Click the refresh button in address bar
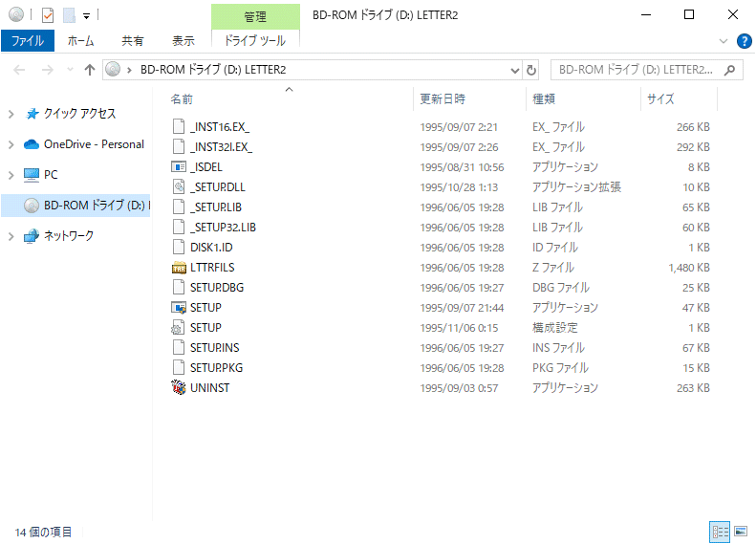Screen dimensions: 756x544 [530, 70]
